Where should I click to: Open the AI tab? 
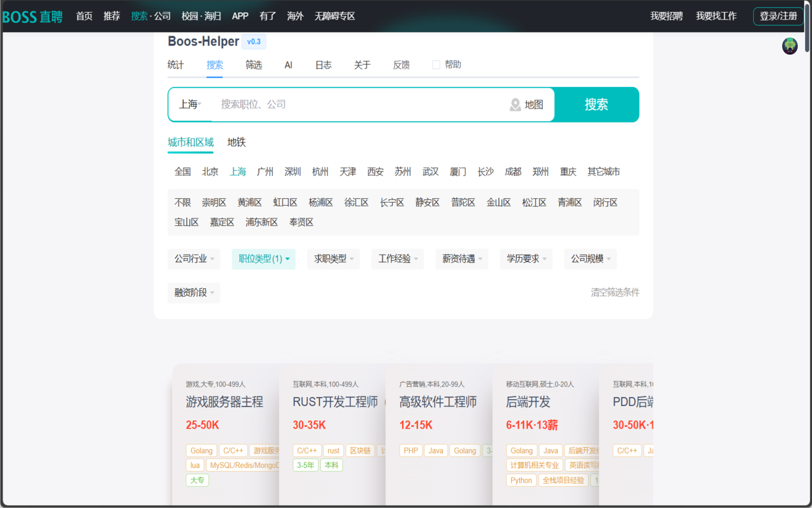click(x=288, y=64)
